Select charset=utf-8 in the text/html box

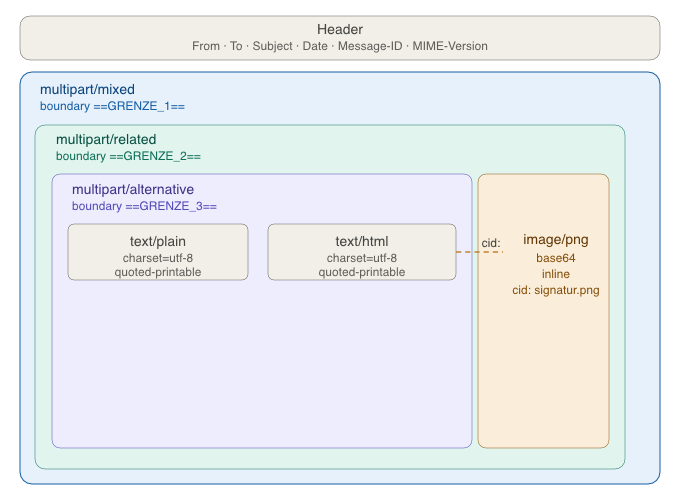click(362, 258)
